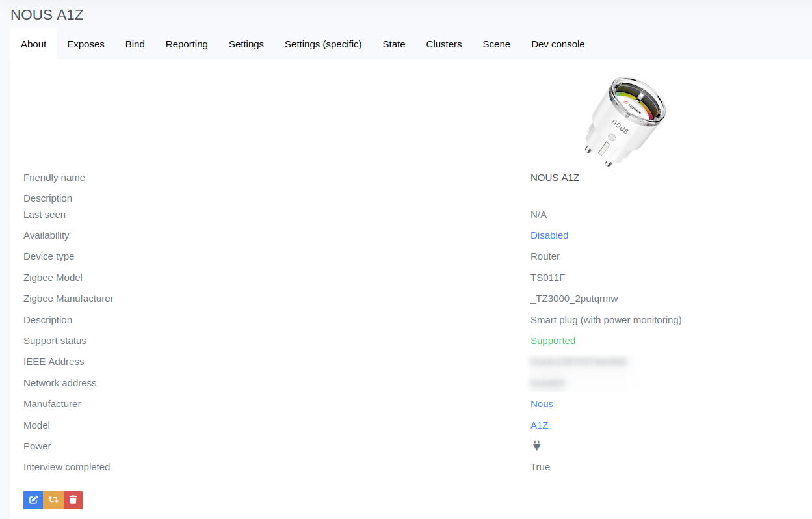Image resolution: width=812 pixels, height=519 pixels.
Task: Click the Power label
Action: 37,446
